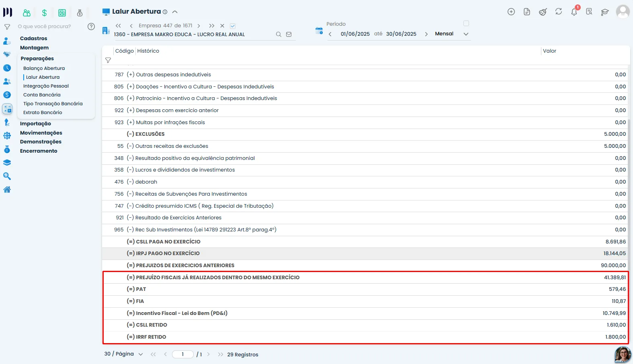Go to the previous period arrow

point(330,34)
